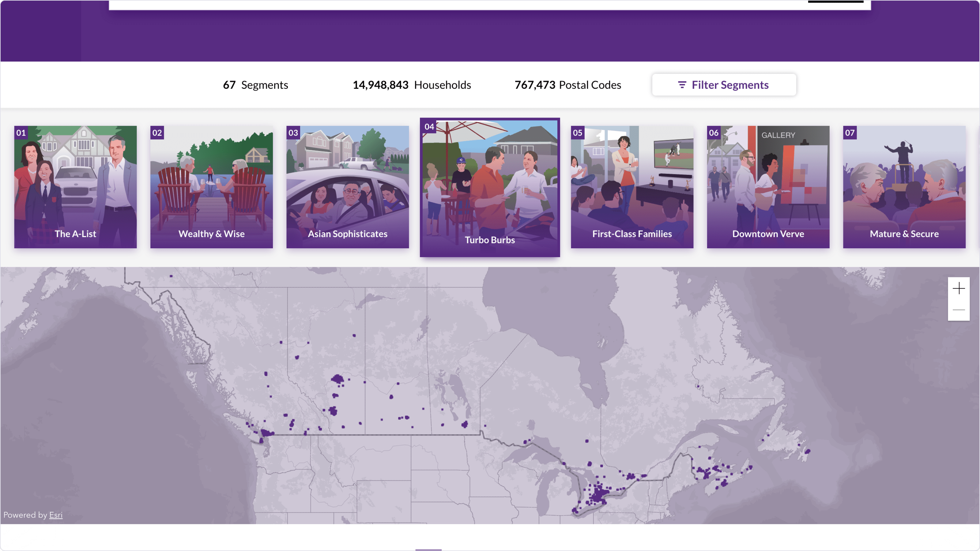The height and width of the screenshot is (551, 980).
Task: Click the 04 number badge on Turbo Burbs
Action: click(x=429, y=127)
